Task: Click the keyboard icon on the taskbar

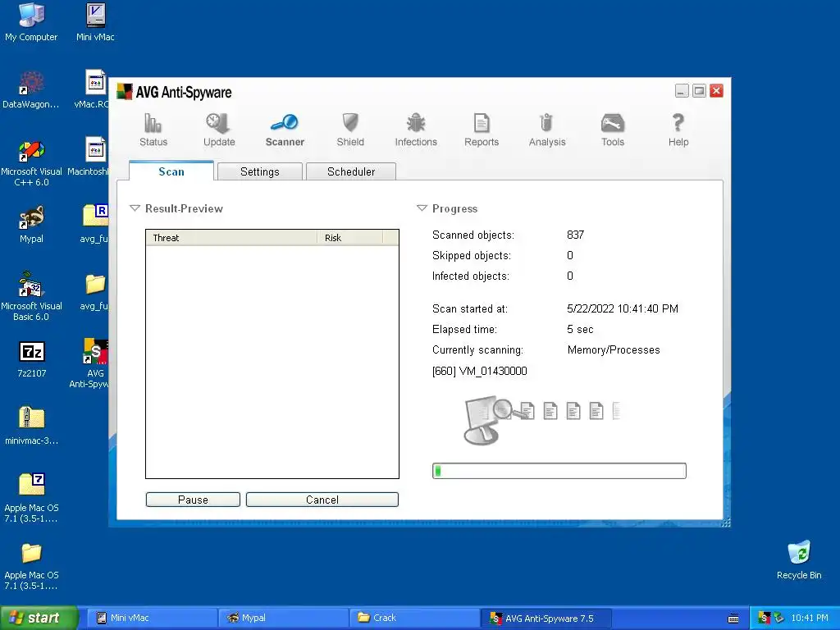Action: click(x=733, y=619)
